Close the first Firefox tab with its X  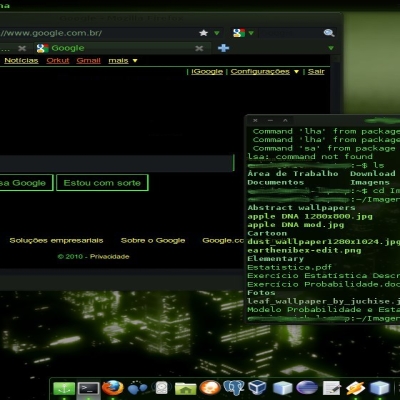pyautogui.click(x=22, y=49)
